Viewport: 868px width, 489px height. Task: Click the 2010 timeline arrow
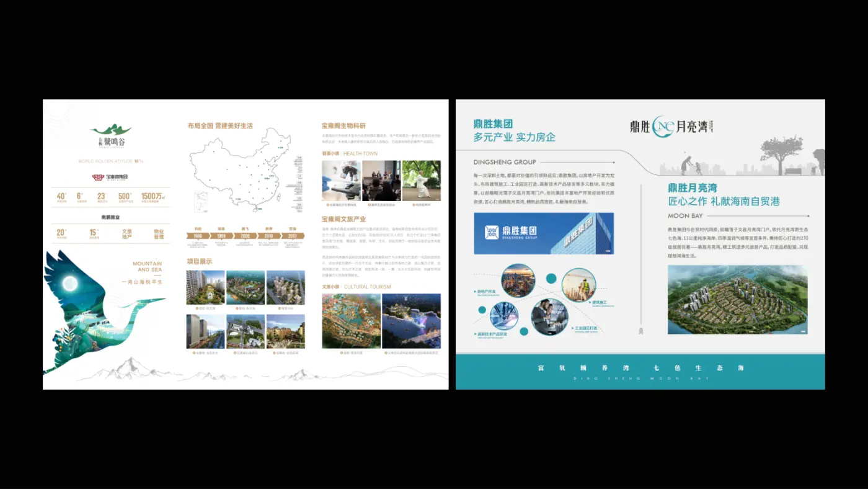(269, 236)
